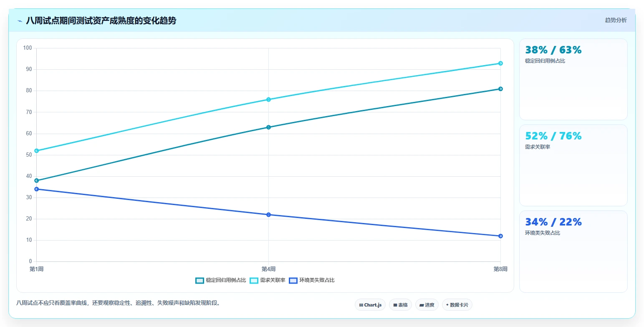Click the 需求关联率 data point at 第8周
This screenshot has width=644, height=327.
(x=500, y=63)
